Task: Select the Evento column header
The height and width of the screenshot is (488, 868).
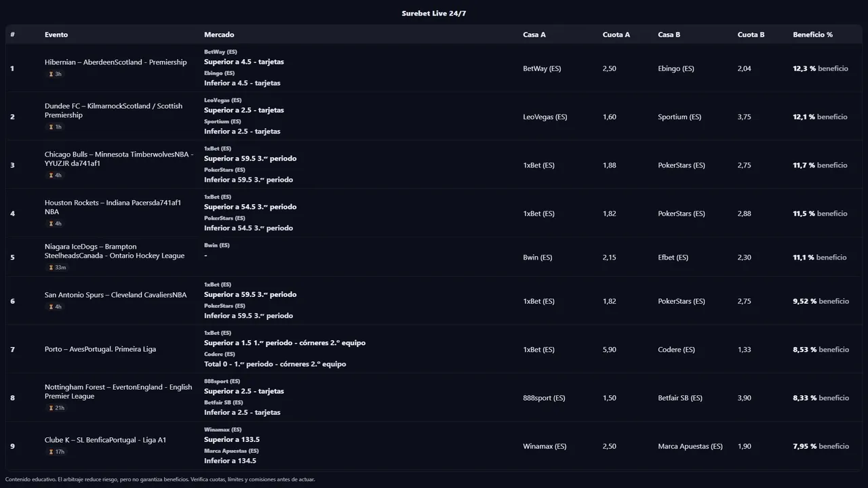Action: [x=56, y=35]
